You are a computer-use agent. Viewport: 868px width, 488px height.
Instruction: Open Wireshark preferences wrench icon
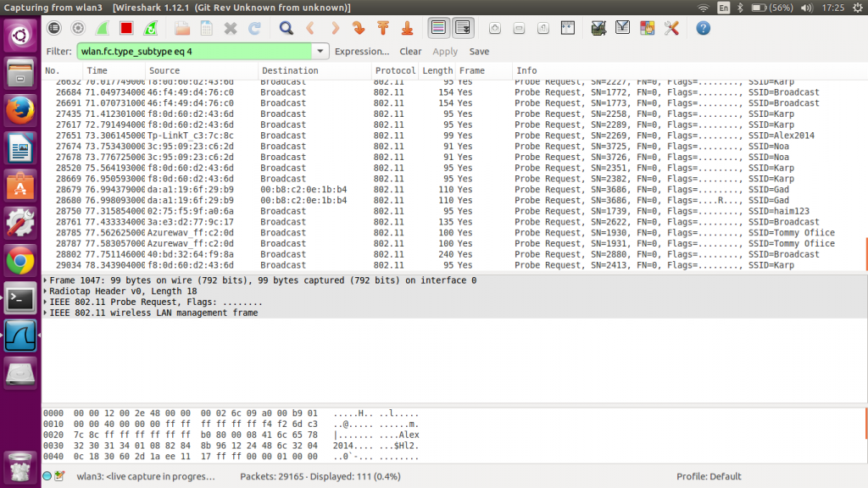[671, 28]
